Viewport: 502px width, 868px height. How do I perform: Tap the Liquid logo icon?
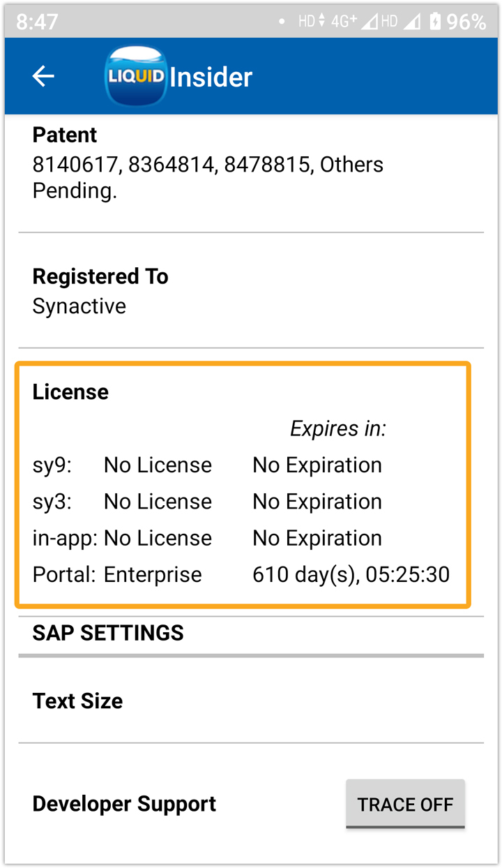click(135, 76)
